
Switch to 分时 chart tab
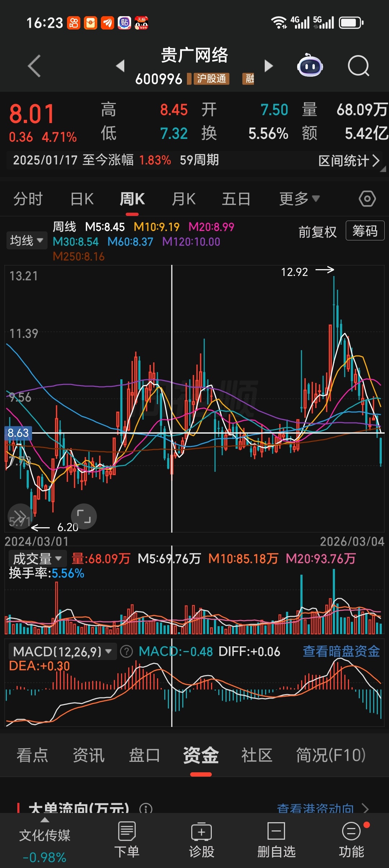point(28,199)
